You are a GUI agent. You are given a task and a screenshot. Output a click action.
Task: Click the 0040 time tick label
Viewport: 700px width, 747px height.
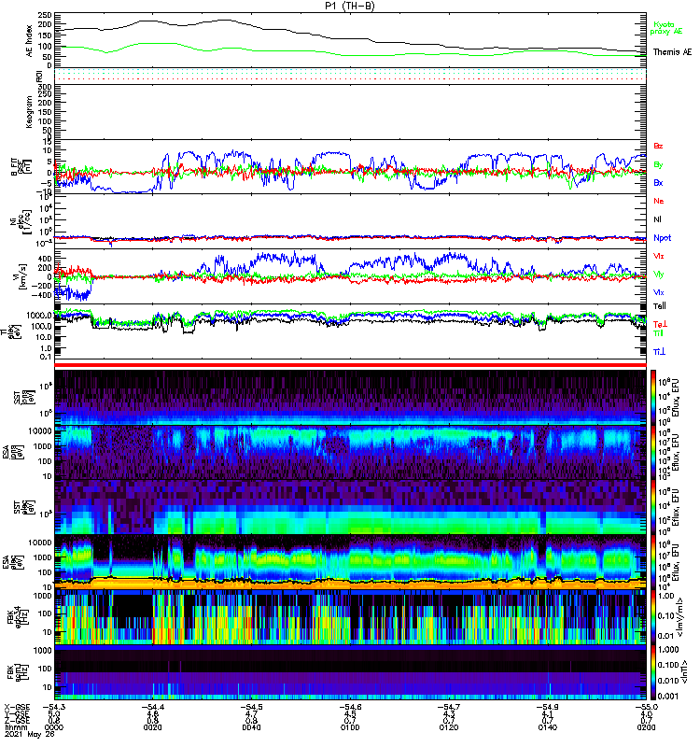tap(251, 727)
